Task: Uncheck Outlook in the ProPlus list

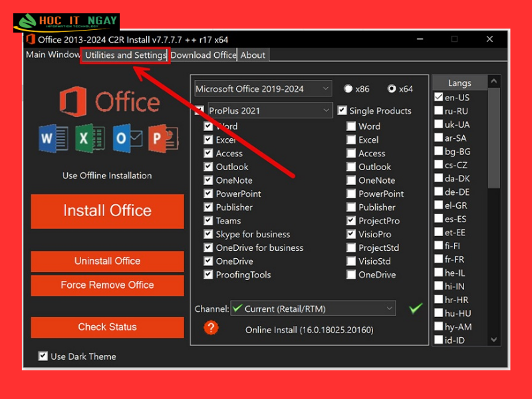Action: 208,167
